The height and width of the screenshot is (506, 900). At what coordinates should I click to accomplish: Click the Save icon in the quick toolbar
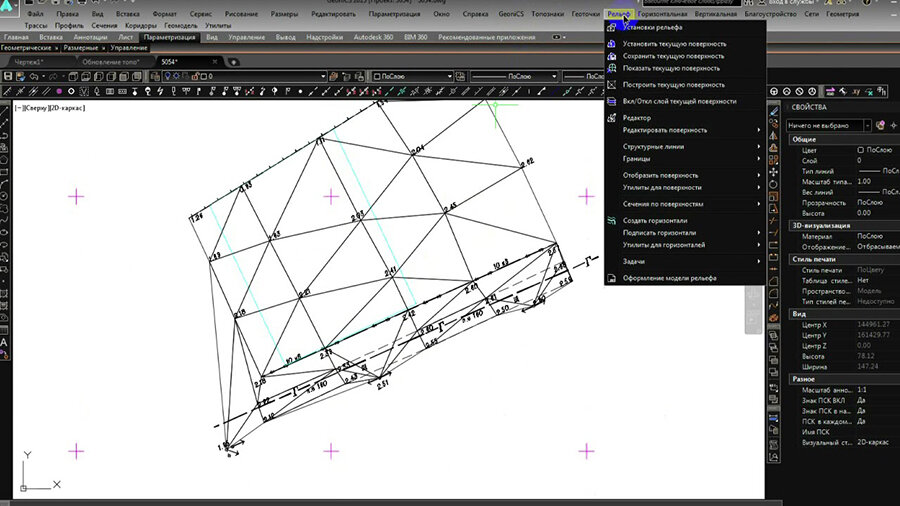[x=8, y=76]
